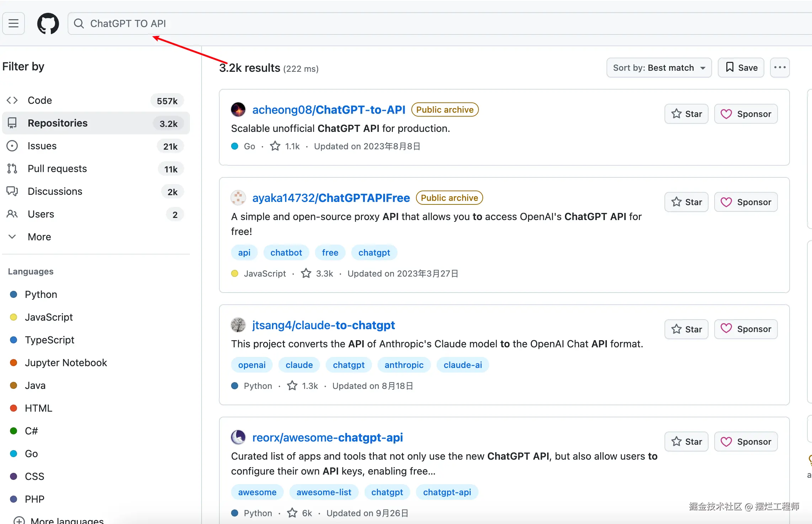Filter results by Python language

(41, 294)
